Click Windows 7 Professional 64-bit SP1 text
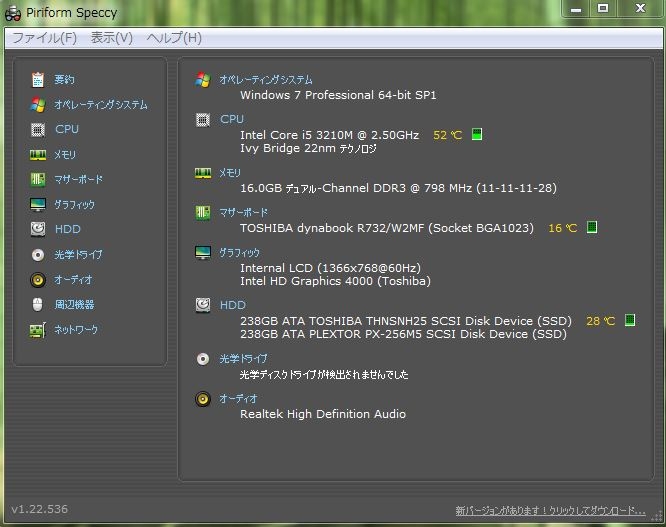The width and height of the screenshot is (666, 527). click(x=338, y=95)
